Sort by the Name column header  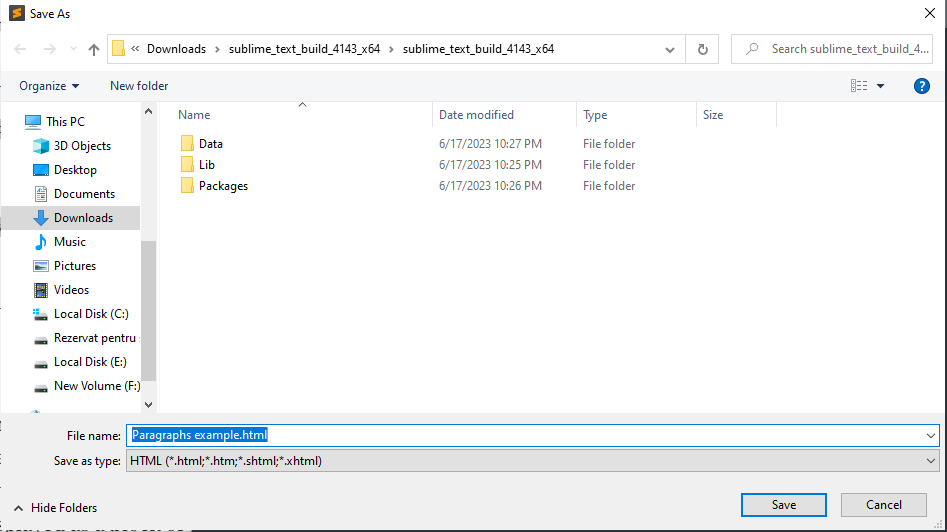(x=194, y=115)
